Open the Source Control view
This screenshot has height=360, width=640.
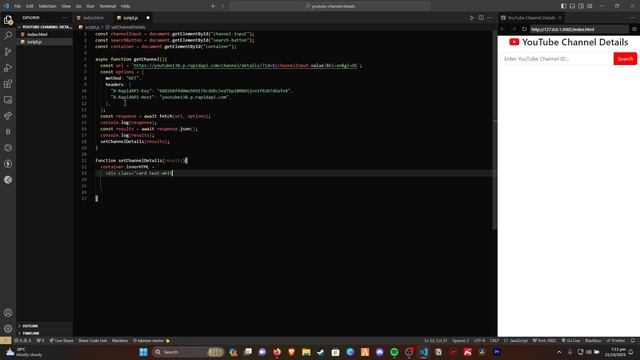point(8,51)
